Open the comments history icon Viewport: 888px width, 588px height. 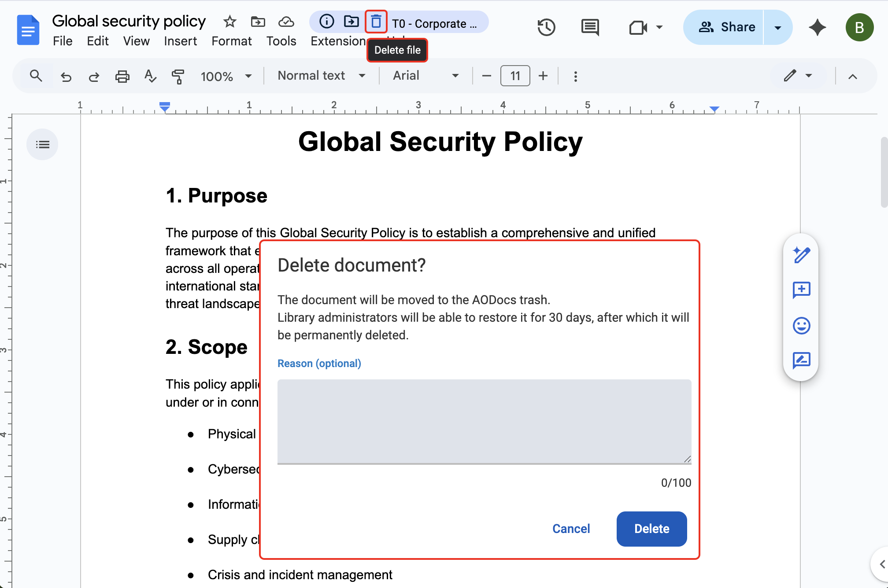[590, 27]
